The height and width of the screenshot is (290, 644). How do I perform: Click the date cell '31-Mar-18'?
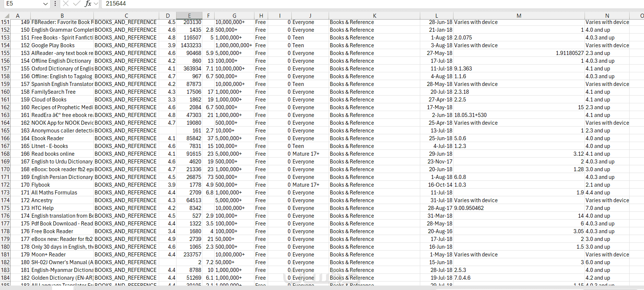[x=436, y=216]
